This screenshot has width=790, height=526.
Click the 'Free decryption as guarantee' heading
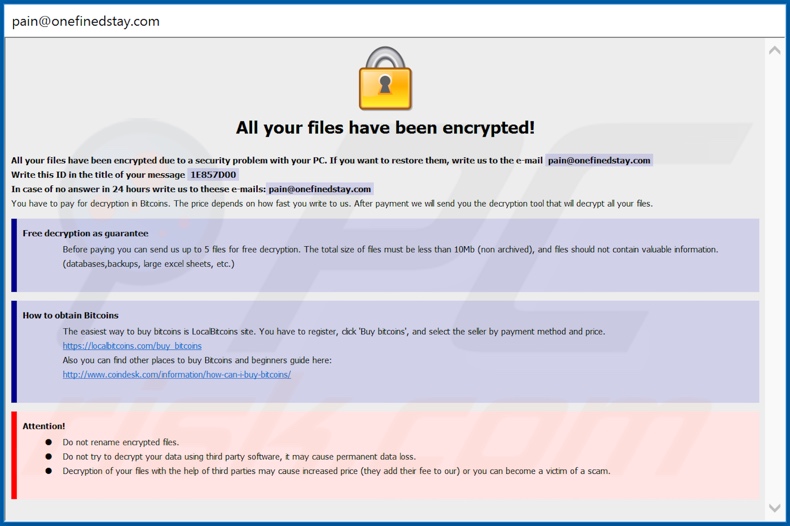(x=85, y=233)
